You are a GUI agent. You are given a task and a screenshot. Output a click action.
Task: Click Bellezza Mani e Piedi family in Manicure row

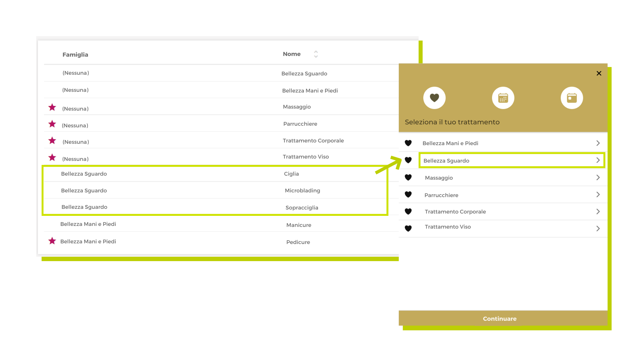pyautogui.click(x=88, y=224)
